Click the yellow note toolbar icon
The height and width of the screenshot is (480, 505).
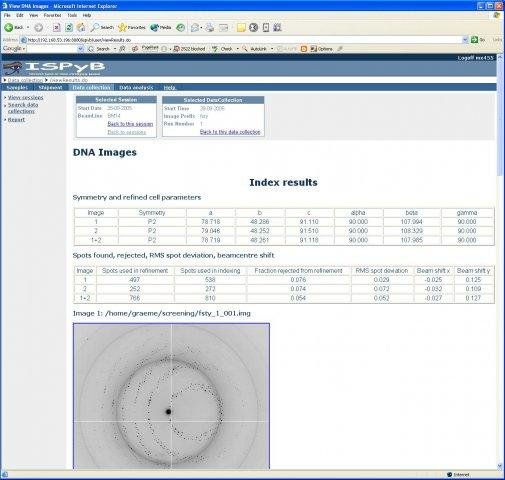(241, 28)
